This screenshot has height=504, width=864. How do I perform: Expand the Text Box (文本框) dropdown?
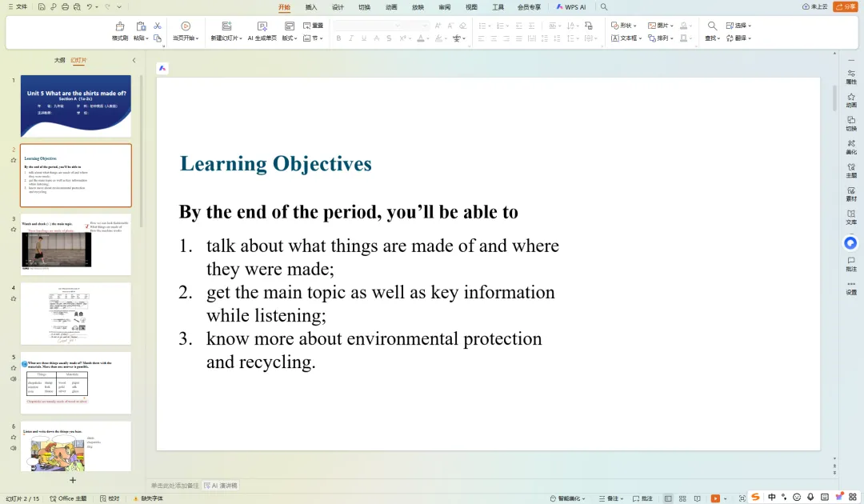tap(626, 38)
